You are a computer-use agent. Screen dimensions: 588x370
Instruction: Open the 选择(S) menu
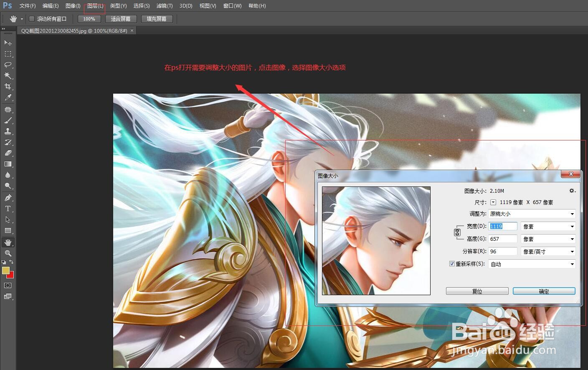(x=142, y=6)
